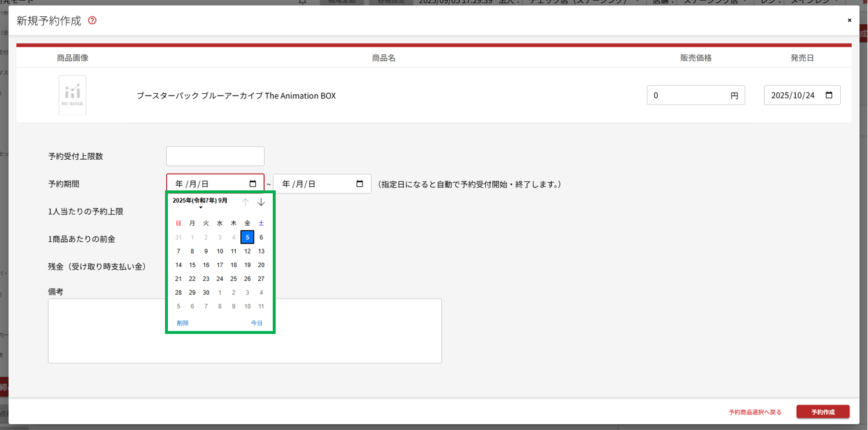Close the new reservation dialog
The image size is (868, 430).
click(849, 20)
